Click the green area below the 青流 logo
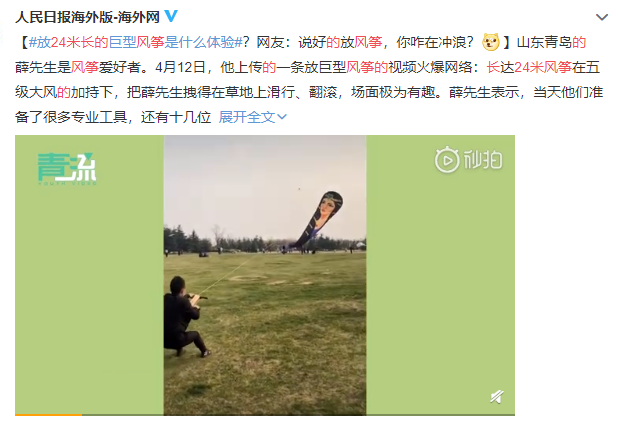This screenshot has width=618, height=425. click(x=89, y=300)
